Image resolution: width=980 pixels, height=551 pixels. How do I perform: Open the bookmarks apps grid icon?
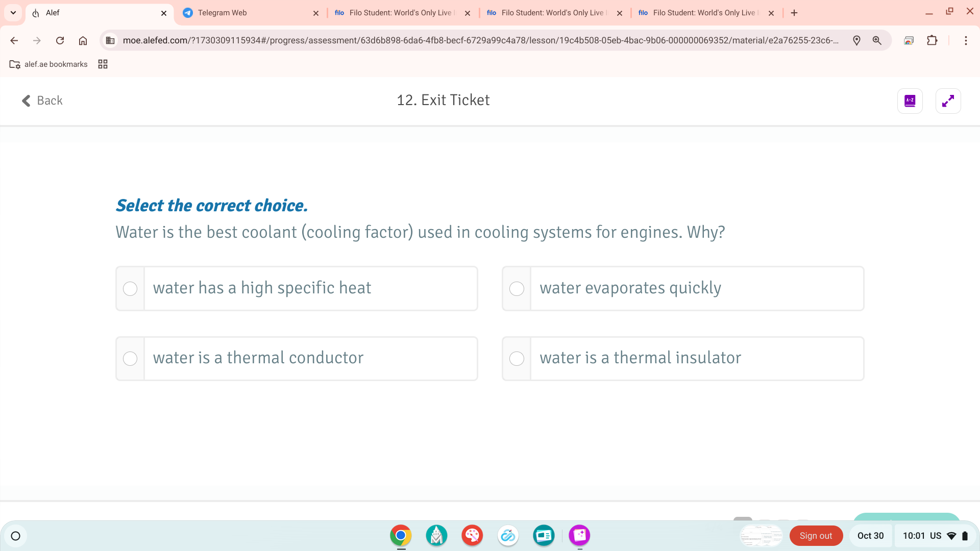click(x=103, y=64)
